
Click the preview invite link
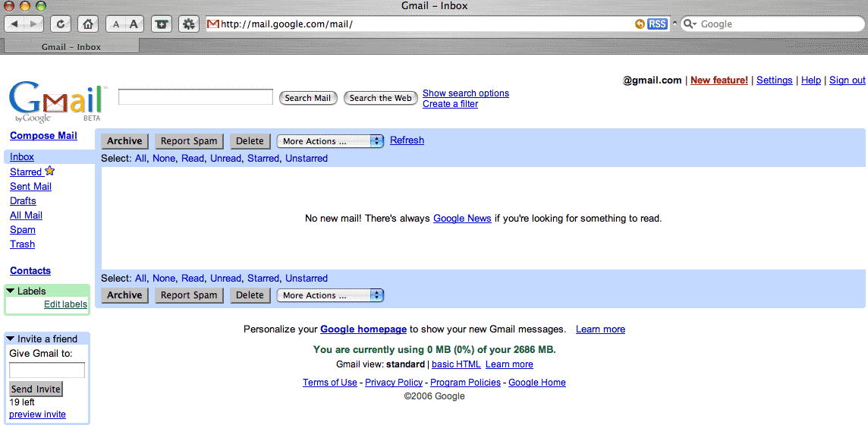(37, 414)
